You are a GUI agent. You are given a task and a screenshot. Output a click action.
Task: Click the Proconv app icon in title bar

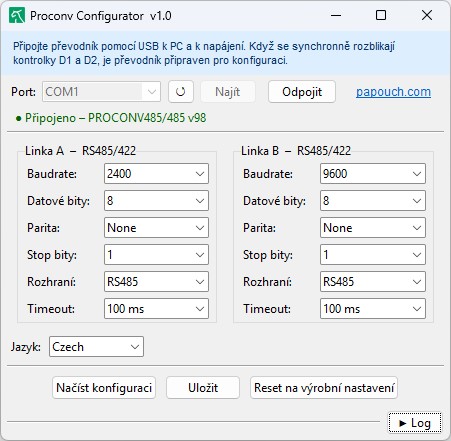pyautogui.click(x=17, y=16)
